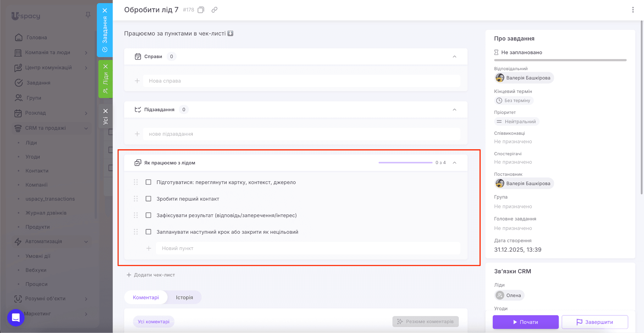Image resolution: width=644 pixels, height=333 pixels.
Task: Mark 'Запланувати наступний крок' item as done
Action: pos(148,232)
